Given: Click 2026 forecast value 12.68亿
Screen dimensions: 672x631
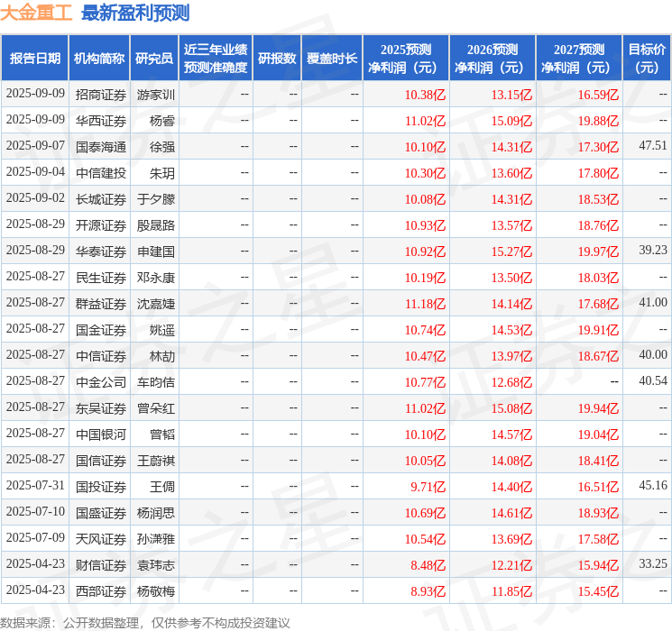Looking at the screenshot, I should click(x=511, y=382).
